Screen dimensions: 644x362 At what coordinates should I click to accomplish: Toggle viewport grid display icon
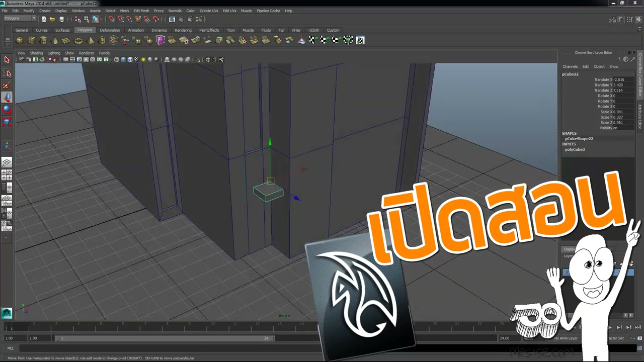tap(65, 59)
